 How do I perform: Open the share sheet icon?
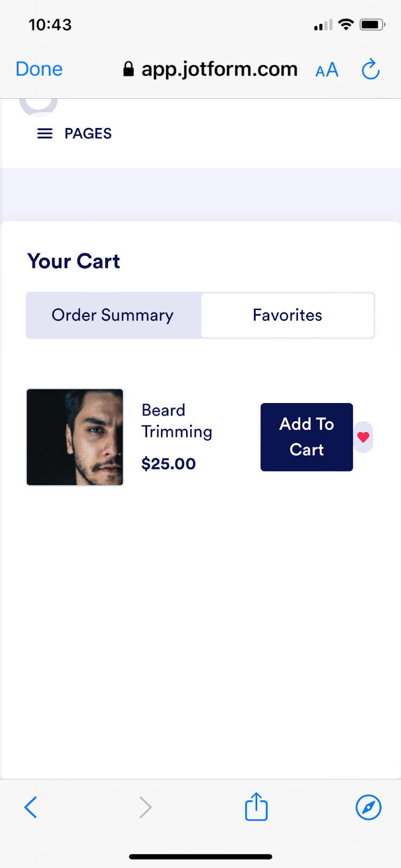[256, 807]
